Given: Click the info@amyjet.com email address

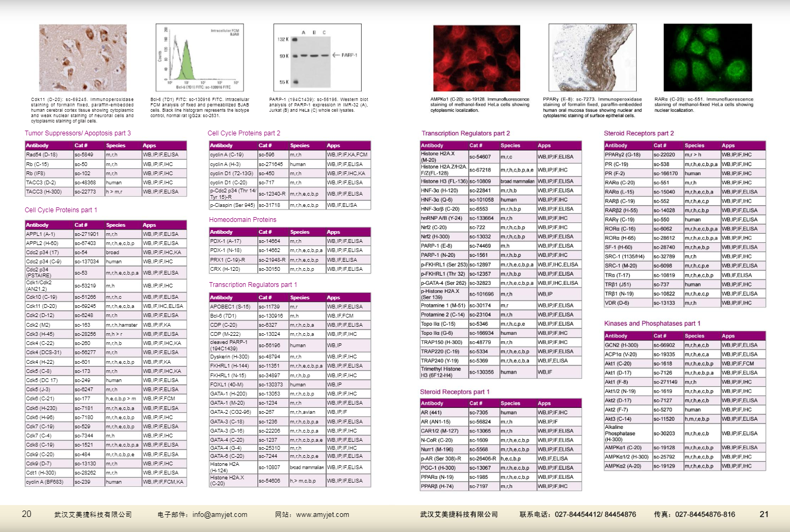Looking at the screenshot, I should (220, 515).
